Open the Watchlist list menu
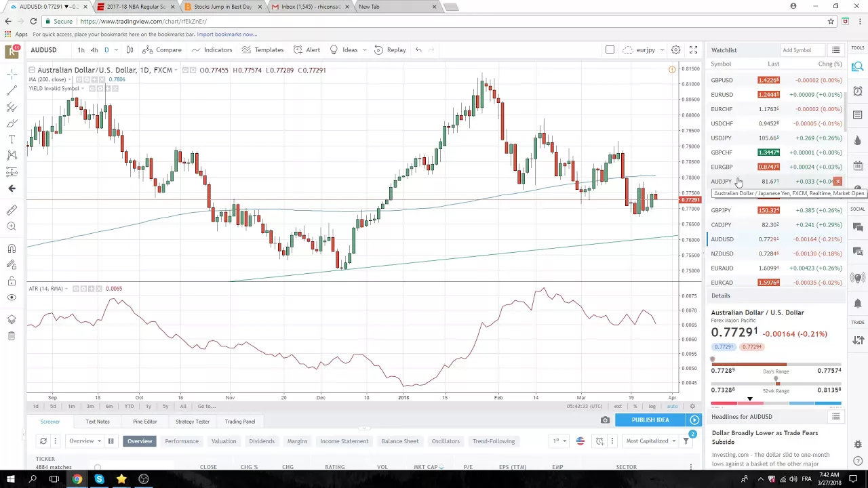Image resolution: width=868 pixels, height=488 pixels. point(835,50)
